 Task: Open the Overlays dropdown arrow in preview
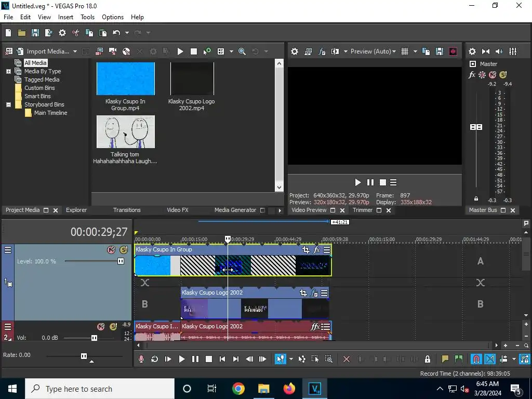click(415, 51)
